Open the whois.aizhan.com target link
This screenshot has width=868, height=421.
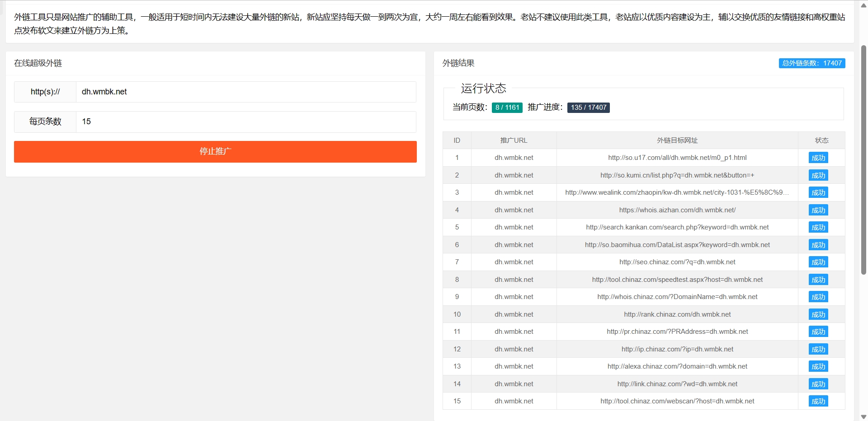click(x=677, y=210)
